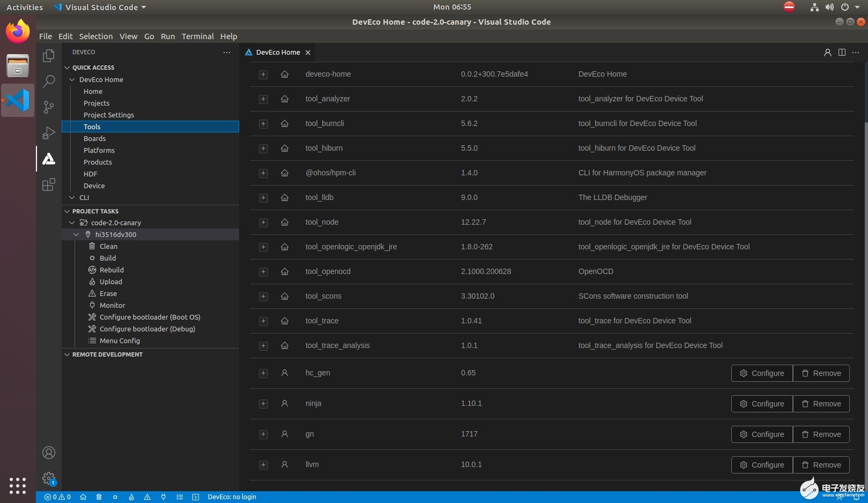Open the DEVECO panel more actions ellipsis
This screenshot has width=868, height=503.
coord(227,53)
